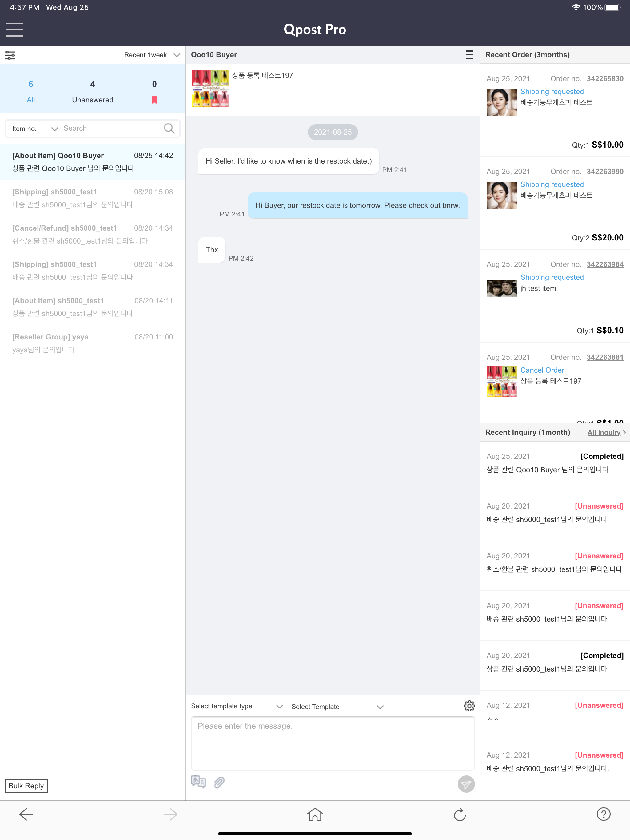This screenshot has height=840, width=630.
Task: Send the message with paper plane icon
Action: pos(466,784)
